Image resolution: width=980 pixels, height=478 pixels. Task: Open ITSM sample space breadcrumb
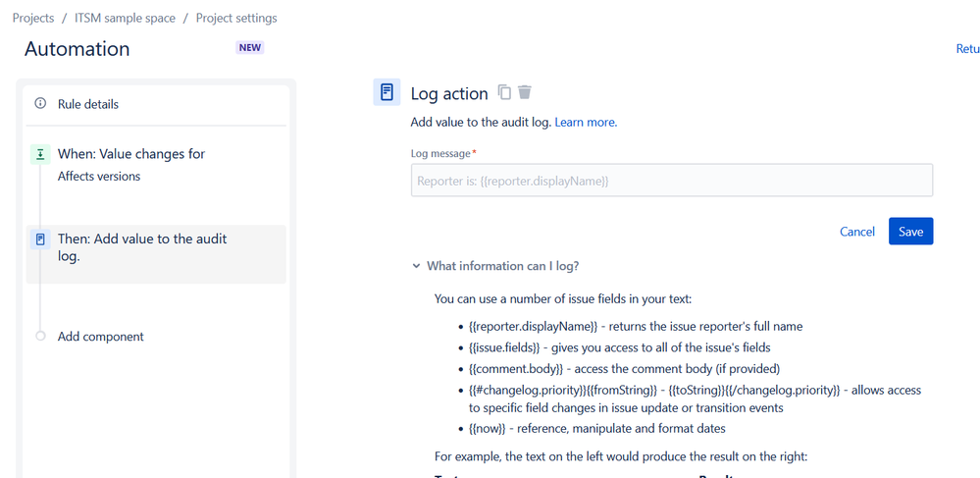[x=125, y=18]
